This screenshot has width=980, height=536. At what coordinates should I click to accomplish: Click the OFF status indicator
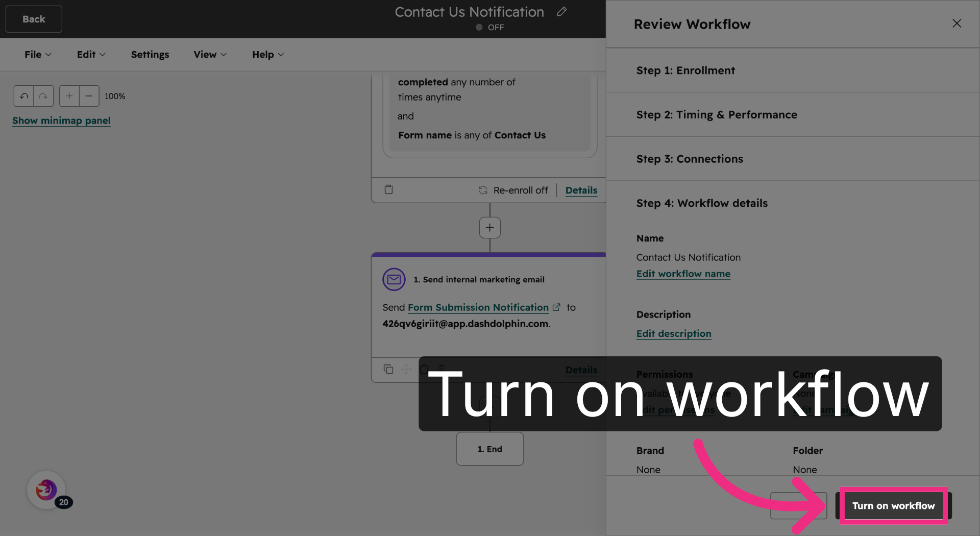click(489, 28)
